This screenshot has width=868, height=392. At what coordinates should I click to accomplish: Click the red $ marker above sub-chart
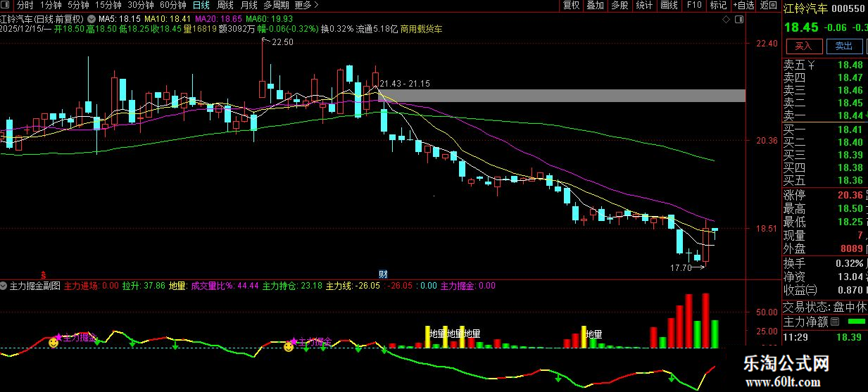43,274
